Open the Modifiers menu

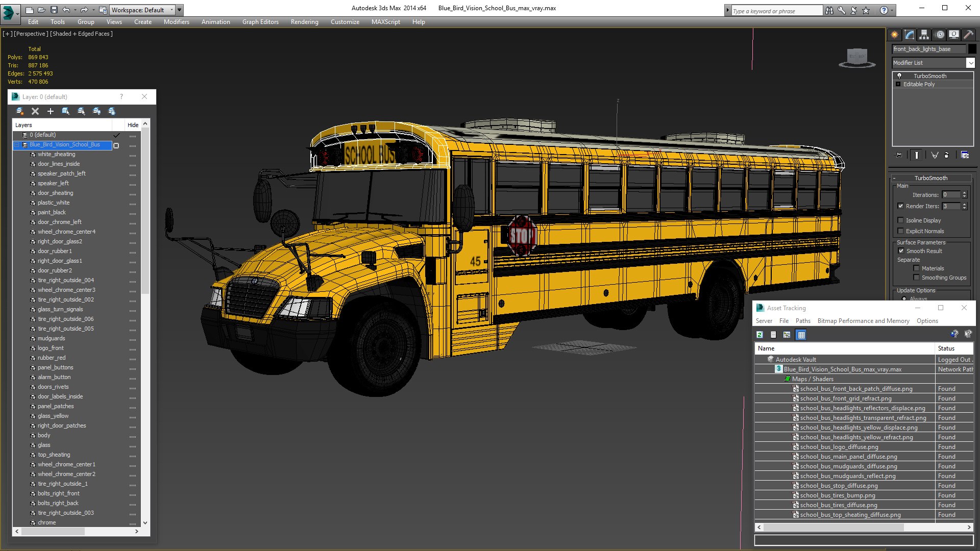176,22
